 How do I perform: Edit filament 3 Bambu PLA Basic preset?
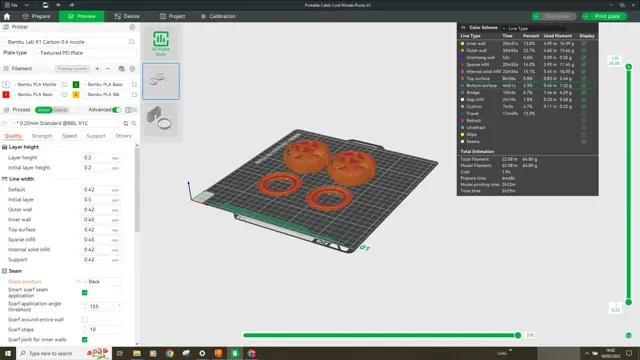[64, 94]
